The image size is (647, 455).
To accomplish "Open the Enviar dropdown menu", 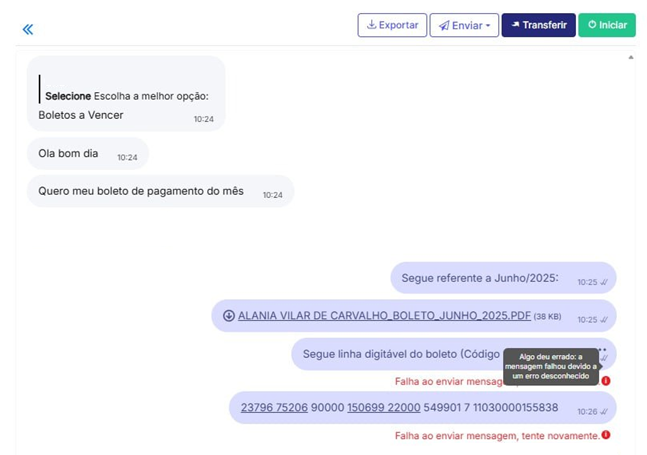I will click(465, 25).
